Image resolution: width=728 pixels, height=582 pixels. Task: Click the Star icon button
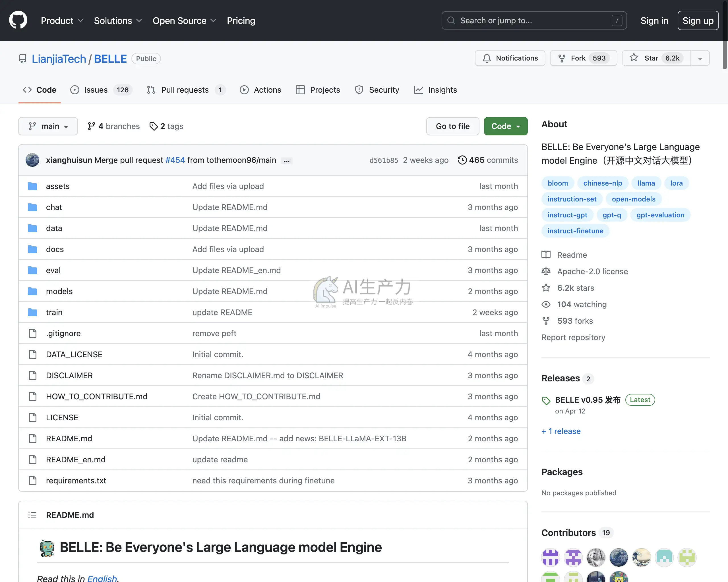click(634, 58)
